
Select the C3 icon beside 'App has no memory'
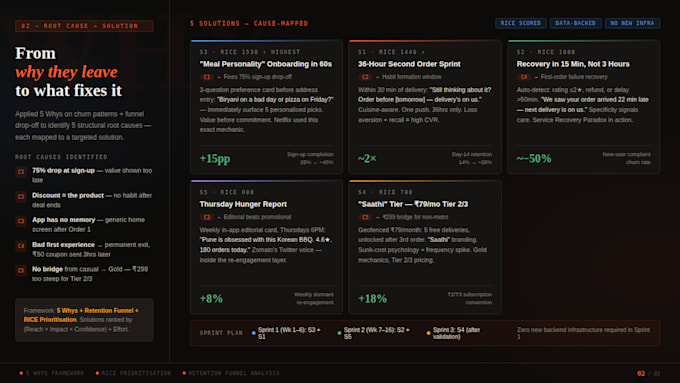[x=21, y=221]
